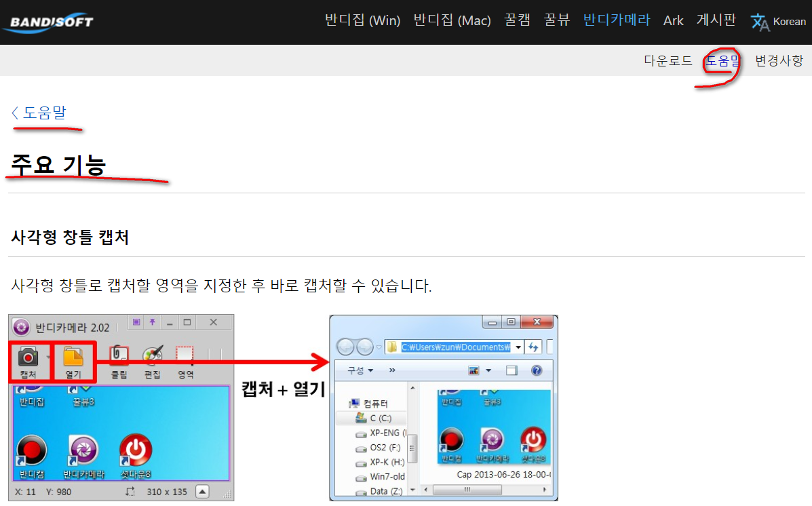Toggle the pin always-on-top button
The height and width of the screenshot is (506, 812).
tap(152, 322)
